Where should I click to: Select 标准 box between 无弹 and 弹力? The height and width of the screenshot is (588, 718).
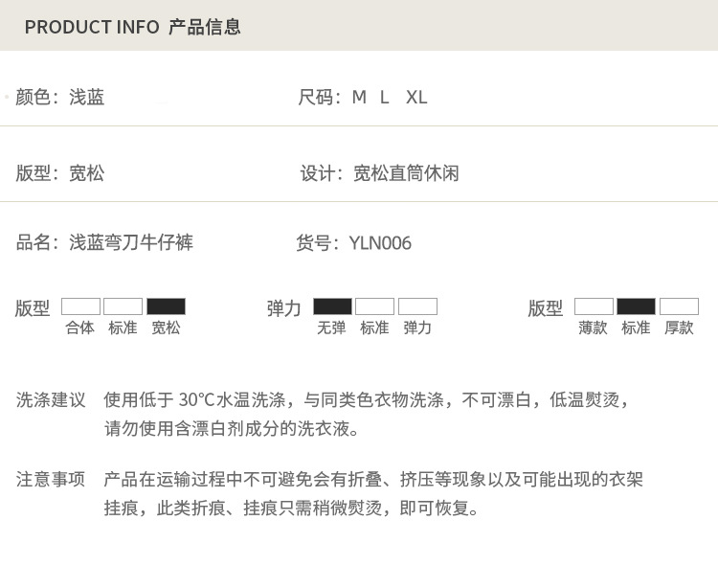(x=374, y=306)
